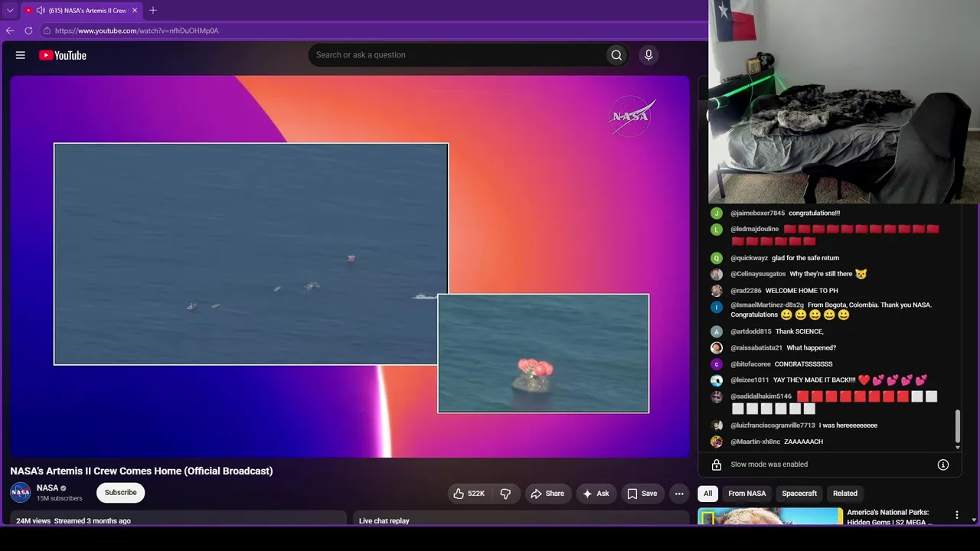The width and height of the screenshot is (980, 551).
Task: Click @bitofacoree avatar in chat
Action: coord(717,364)
